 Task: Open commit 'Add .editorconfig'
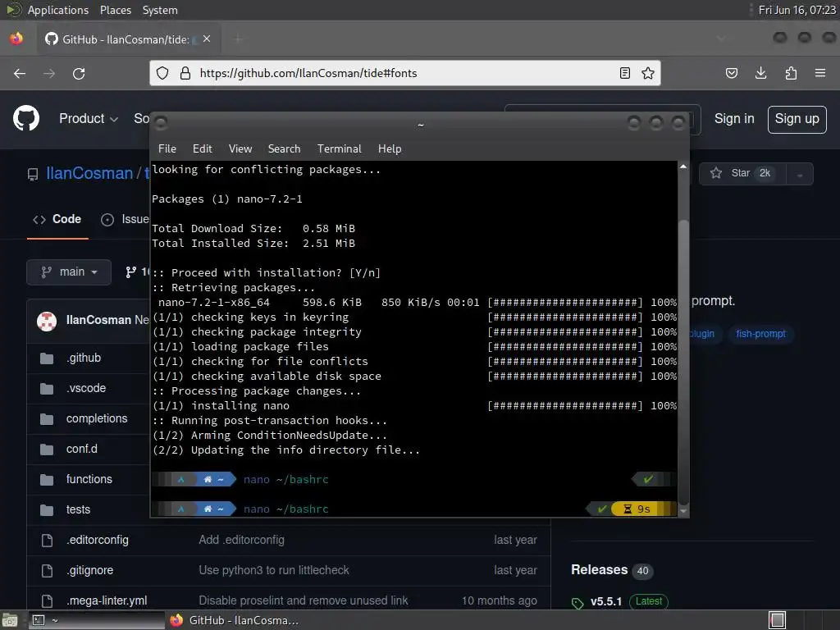click(242, 540)
